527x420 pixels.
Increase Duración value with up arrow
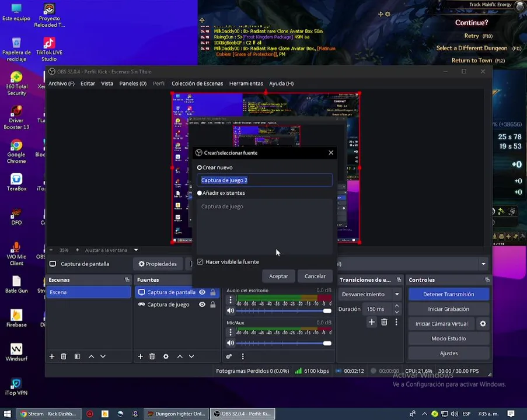tap(397, 306)
